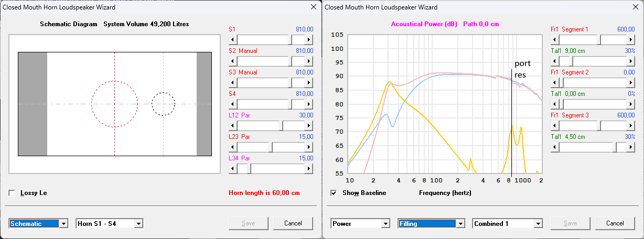Click the right arrow of the S3 Manual slider
This screenshot has height=239, width=644.
tap(309, 83)
